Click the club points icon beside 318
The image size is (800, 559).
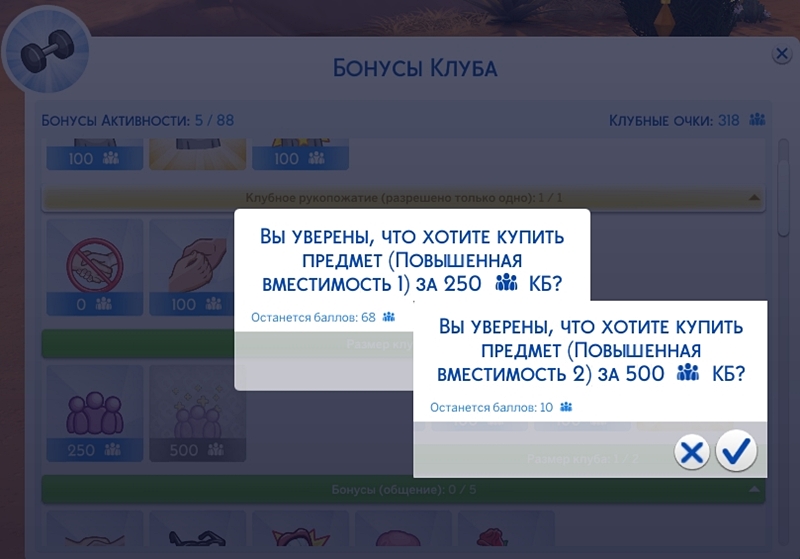coord(757,120)
